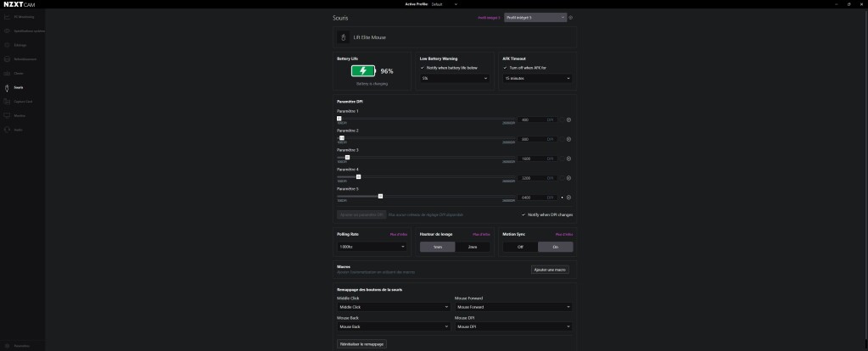
Task: Open low battery threshold 5% dropdown
Action: pyautogui.click(x=455, y=79)
